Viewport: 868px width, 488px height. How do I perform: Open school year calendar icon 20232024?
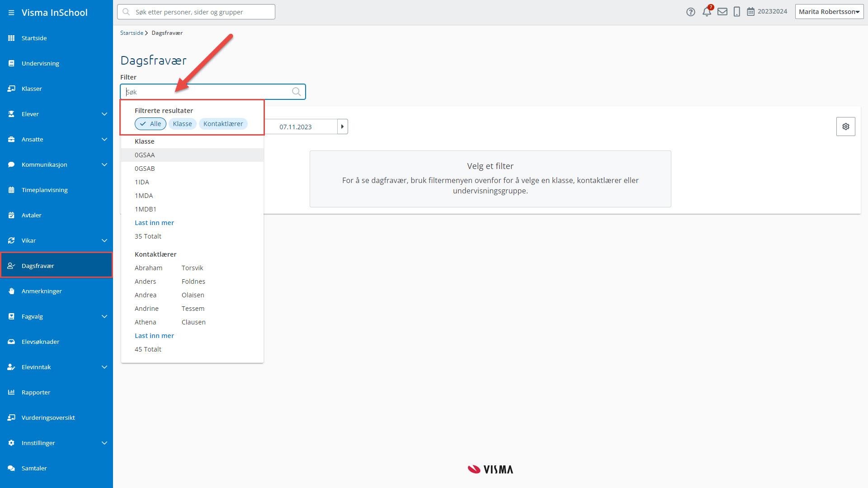(x=750, y=12)
